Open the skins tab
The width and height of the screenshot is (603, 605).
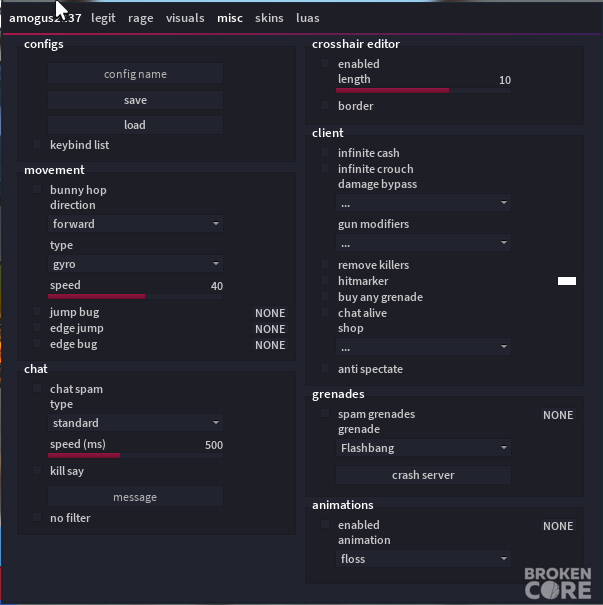[x=269, y=18]
